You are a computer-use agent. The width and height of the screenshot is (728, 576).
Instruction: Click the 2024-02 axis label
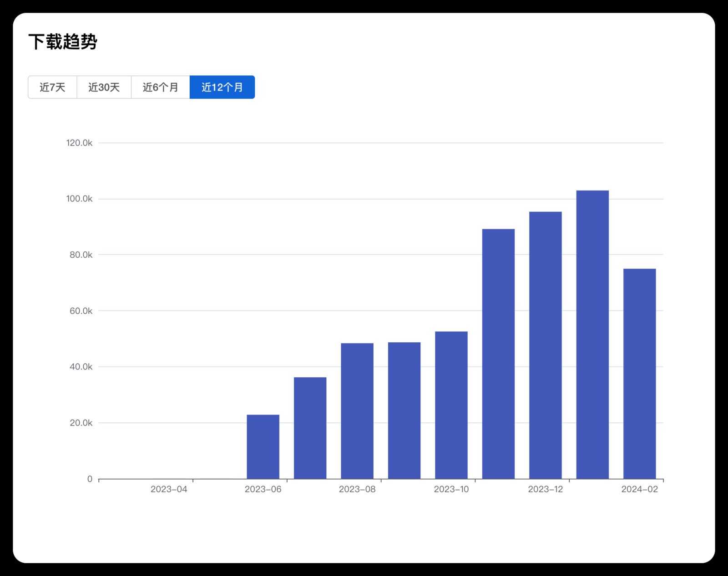pos(640,489)
